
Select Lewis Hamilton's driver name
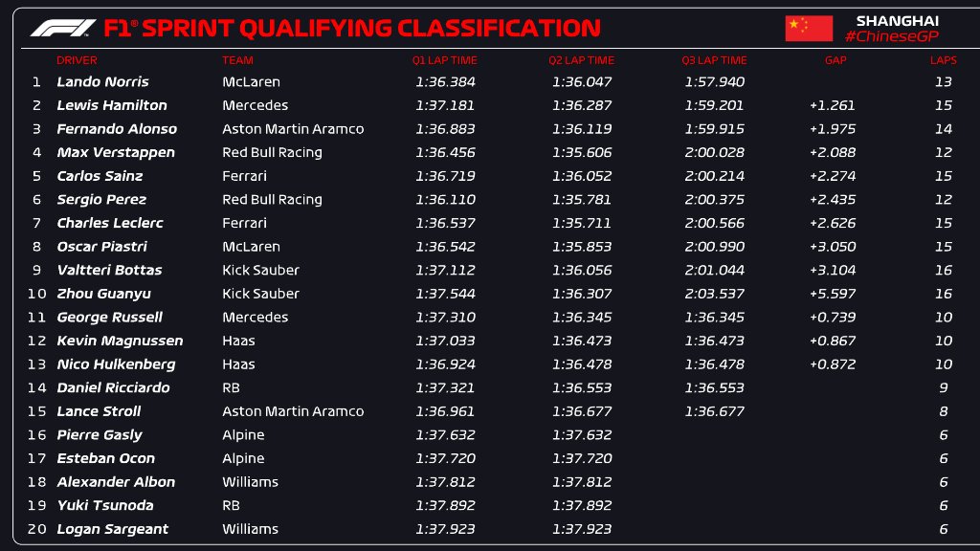112,105
